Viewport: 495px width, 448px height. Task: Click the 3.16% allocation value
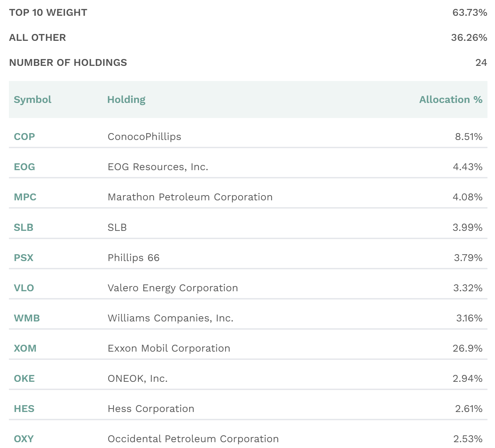(x=469, y=318)
